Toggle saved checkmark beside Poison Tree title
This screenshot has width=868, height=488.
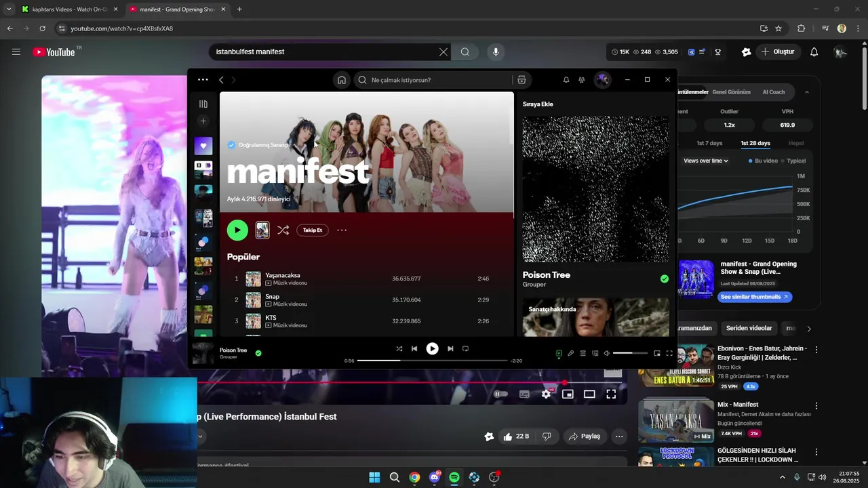point(665,279)
